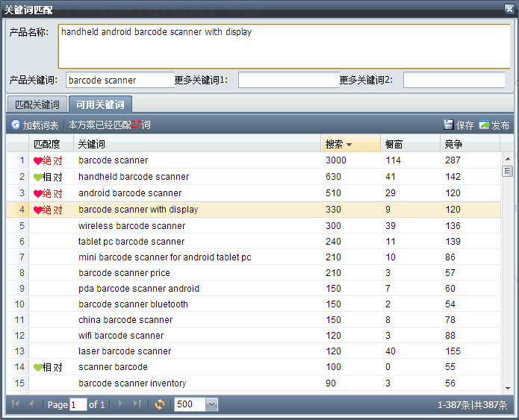Click the next page arrow icon

tap(120, 404)
